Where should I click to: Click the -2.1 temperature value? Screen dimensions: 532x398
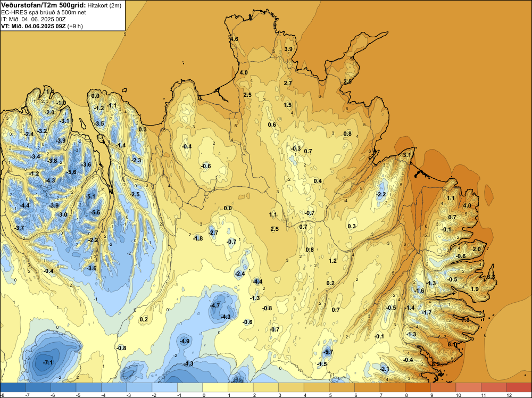coord(385,369)
